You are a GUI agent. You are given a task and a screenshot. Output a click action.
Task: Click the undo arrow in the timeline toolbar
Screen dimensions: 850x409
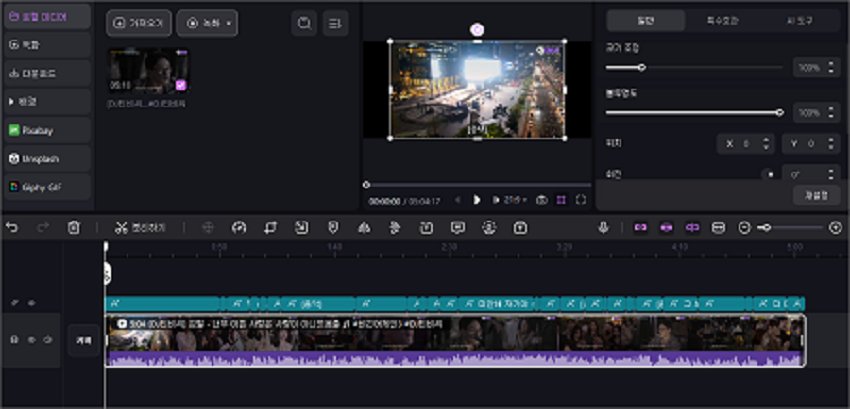(x=12, y=228)
